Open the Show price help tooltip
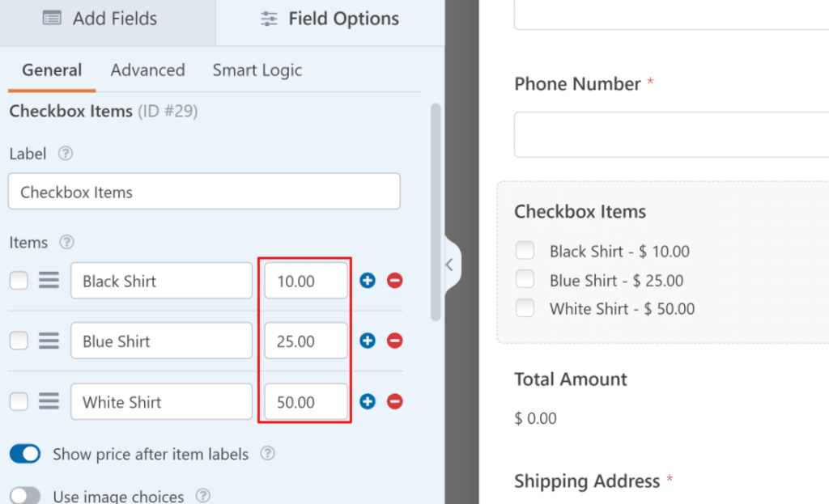 [x=267, y=454]
